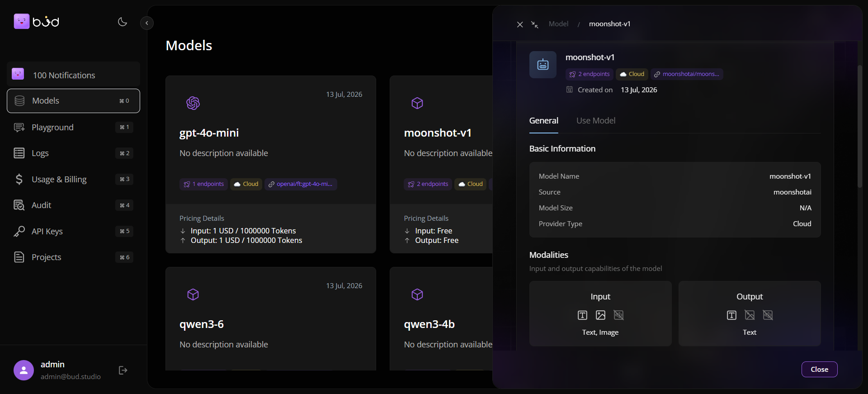Viewport: 868px width, 394px height.
Task: Toggle dark mode moon icon
Action: click(123, 22)
